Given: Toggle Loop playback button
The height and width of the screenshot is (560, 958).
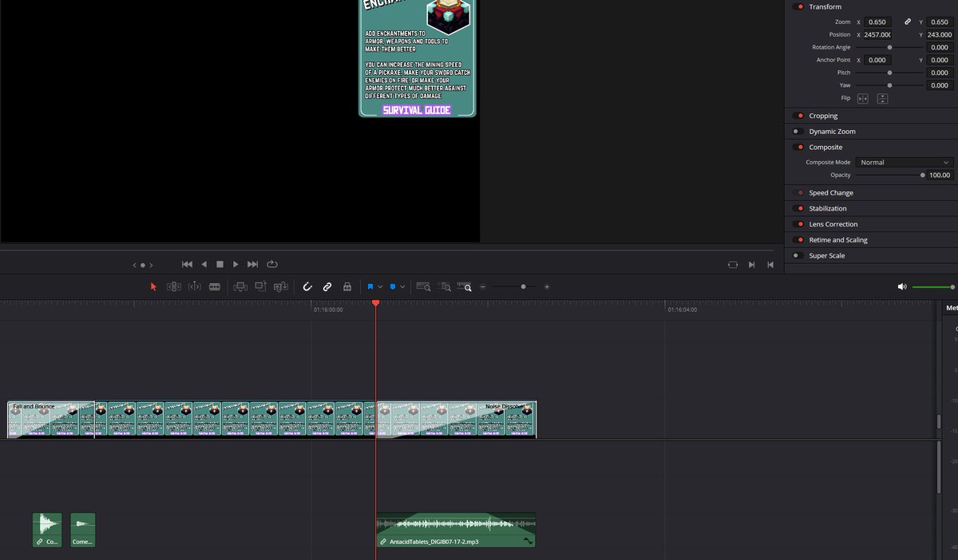Looking at the screenshot, I should 272,264.
